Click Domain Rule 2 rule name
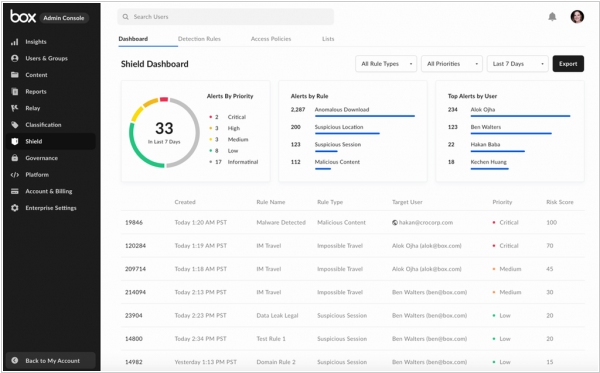Image resolution: width=600 pixels, height=373 pixels. (x=276, y=362)
